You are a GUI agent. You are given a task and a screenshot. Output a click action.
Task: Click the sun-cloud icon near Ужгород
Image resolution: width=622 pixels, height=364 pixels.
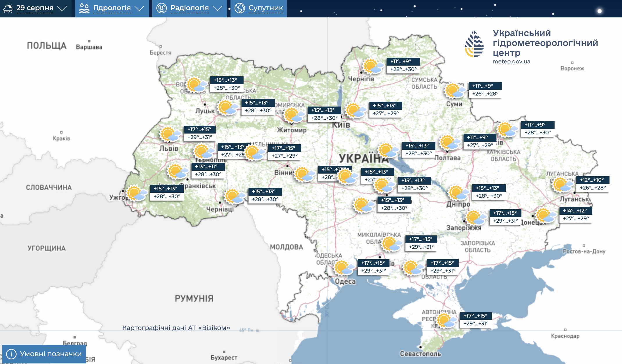136,193
